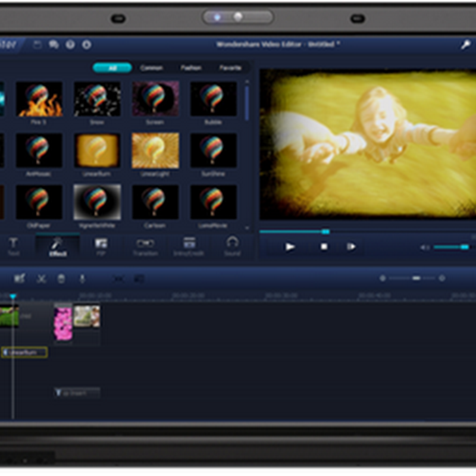
Task: Switch to the Common effects filter
Action: tap(152, 68)
